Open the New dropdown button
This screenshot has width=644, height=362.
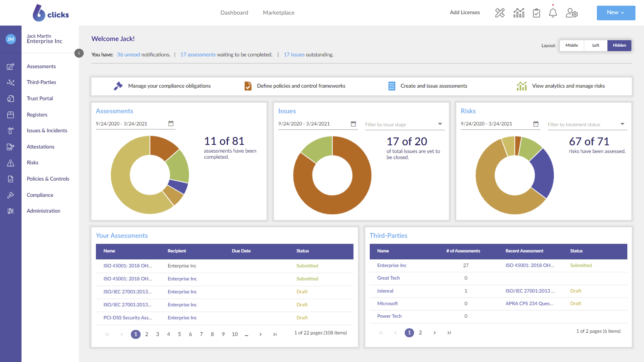pos(616,13)
